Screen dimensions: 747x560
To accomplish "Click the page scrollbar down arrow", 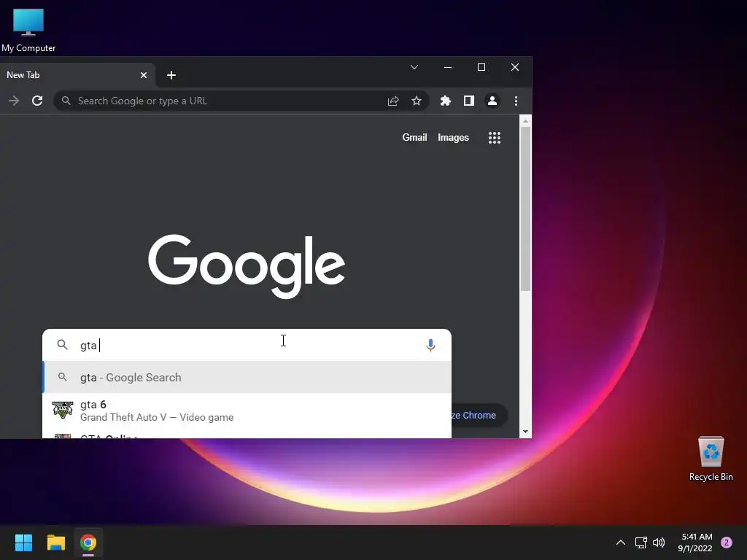I will (x=525, y=432).
